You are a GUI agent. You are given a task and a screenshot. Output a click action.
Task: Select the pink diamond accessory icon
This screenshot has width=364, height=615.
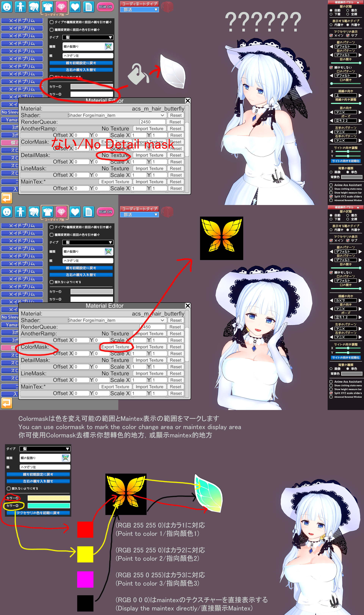[61, 7]
